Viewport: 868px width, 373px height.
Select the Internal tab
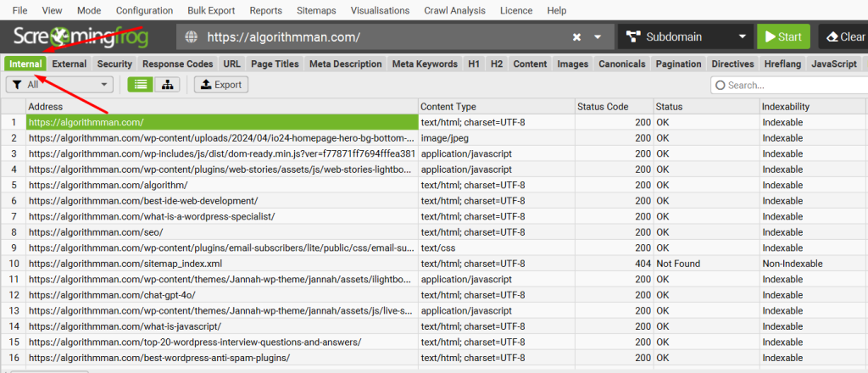point(25,64)
